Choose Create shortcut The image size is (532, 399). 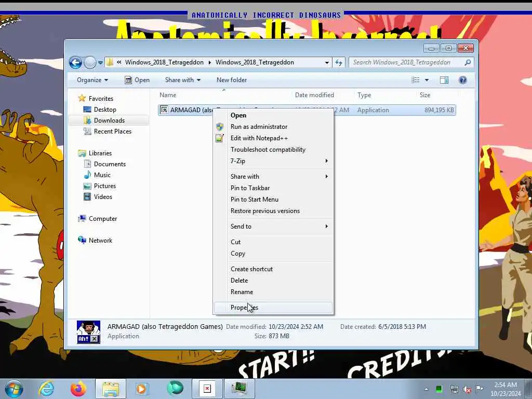click(x=273, y=269)
